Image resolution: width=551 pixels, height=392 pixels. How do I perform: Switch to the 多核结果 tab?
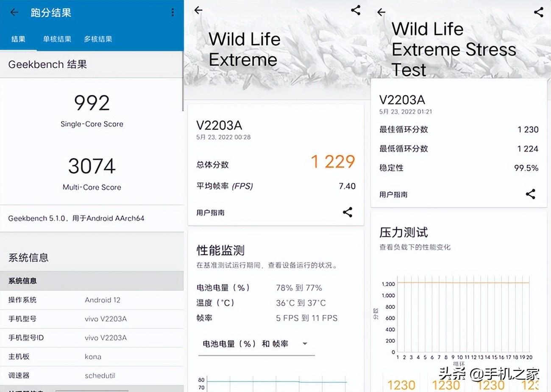pyautogui.click(x=98, y=39)
